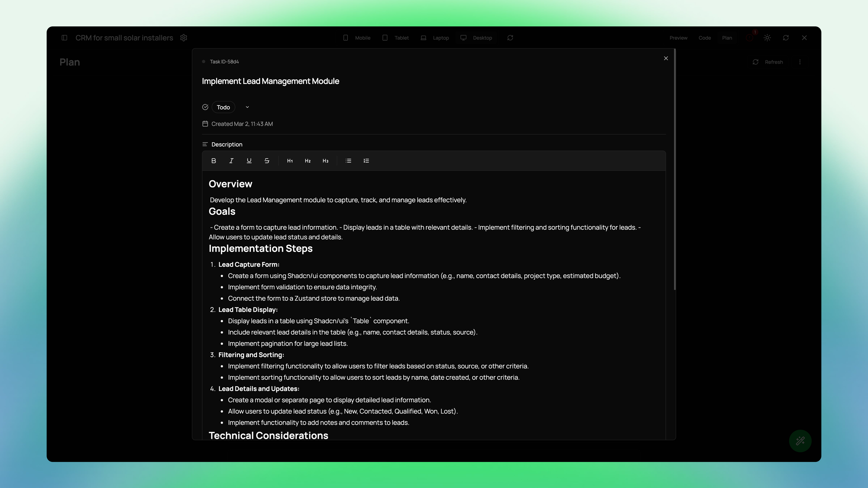Switch to the Preview tab
Image resolution: width=868 pixels, height=488 pixels.
point(678,38)
